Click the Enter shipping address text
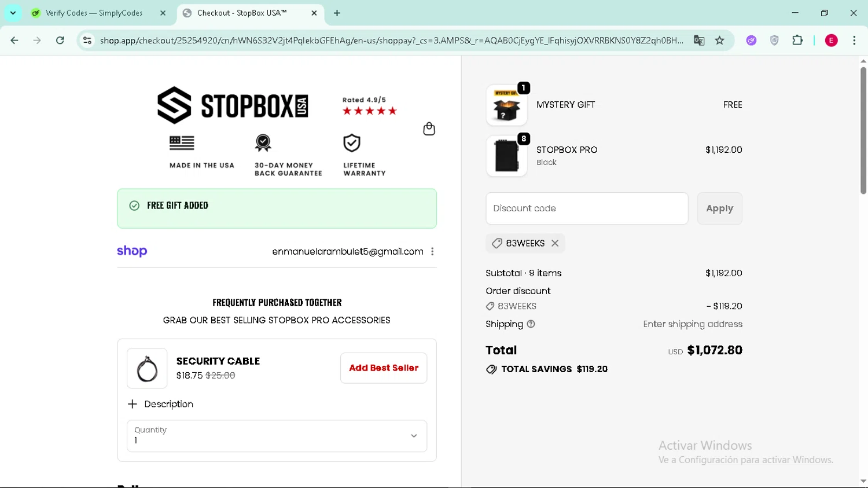This screenshot has width=868, height=488. pos(693,324)
